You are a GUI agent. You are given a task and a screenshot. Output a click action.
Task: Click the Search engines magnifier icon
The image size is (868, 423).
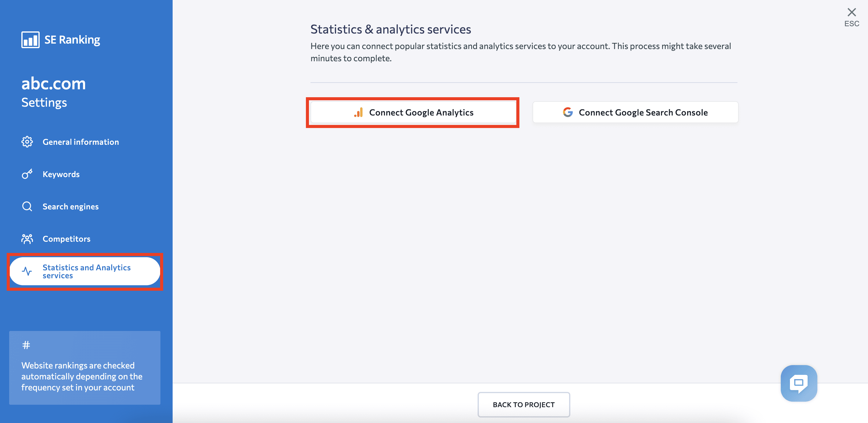(x=27, y=206)
